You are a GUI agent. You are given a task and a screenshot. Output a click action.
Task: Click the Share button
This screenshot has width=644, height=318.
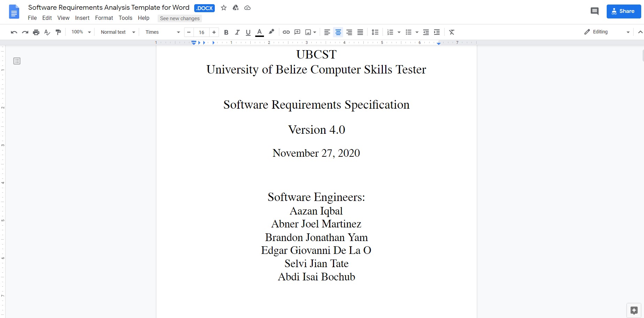pos(623,11)
